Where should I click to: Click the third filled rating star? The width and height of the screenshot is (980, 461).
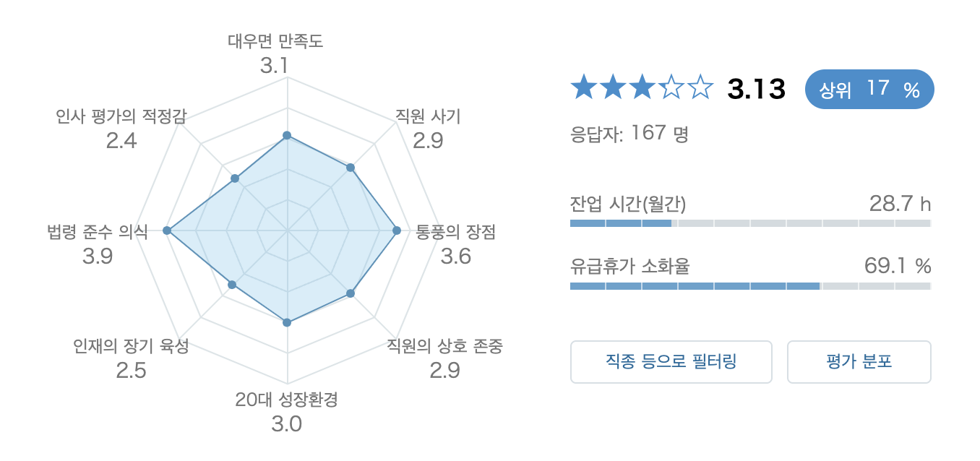[641, 89]
